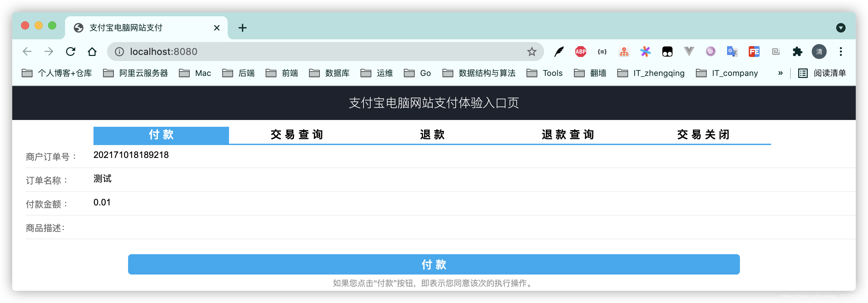Open the browser home page
The height and width of the screenshot is (303, 868).
pos(92,52)
